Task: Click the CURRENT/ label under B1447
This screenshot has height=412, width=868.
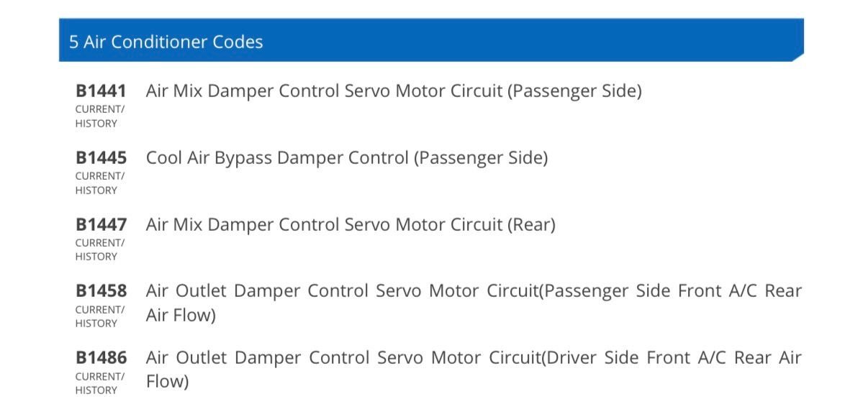Action: coord(99,243)
